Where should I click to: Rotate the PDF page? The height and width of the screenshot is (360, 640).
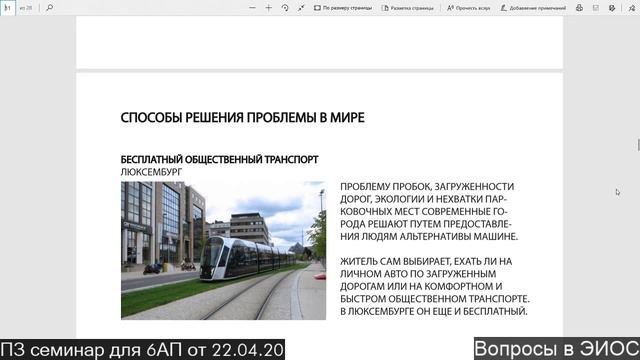(x=285, y=8)
